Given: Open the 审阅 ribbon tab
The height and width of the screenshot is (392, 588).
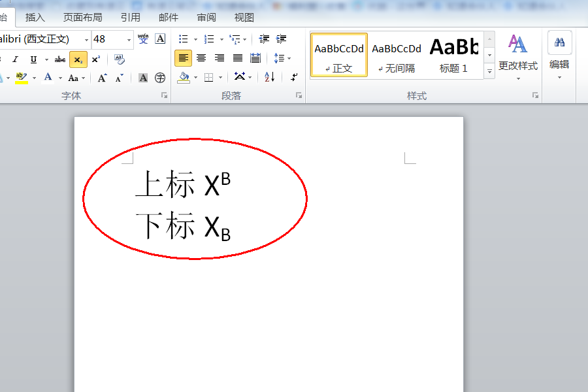Looking at the screenshot, I should pos(206,18).
